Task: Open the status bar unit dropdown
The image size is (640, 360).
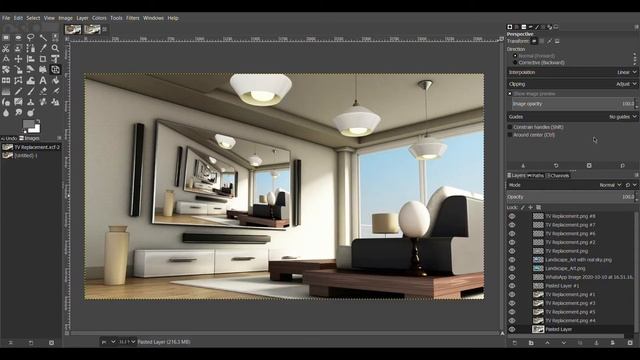Action: 108,342
